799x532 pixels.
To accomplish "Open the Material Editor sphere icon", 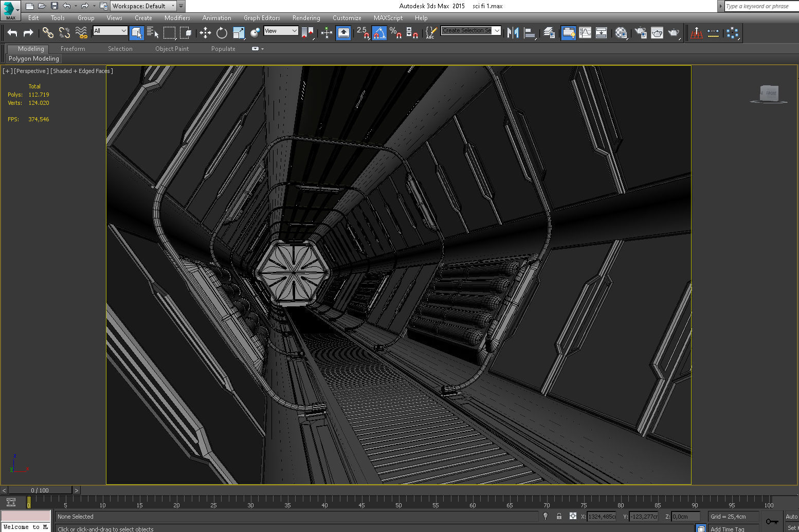I will tap(621, 33).
